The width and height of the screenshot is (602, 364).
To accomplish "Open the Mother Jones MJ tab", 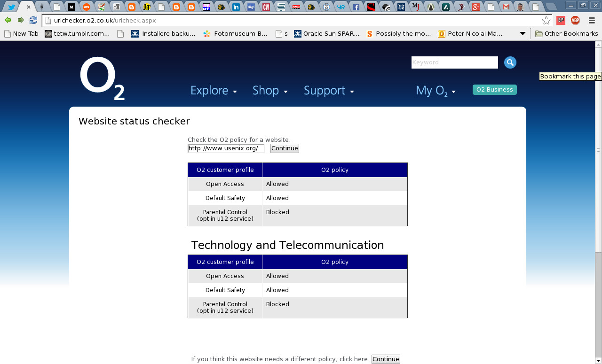I will pyautogui.click(x=416, y=7).
